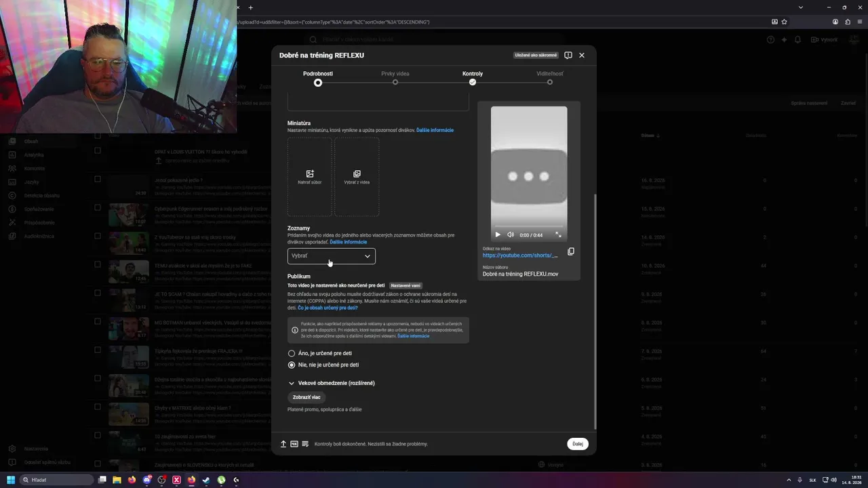Viewport: 868px width, 488px height.
Task: Click the Windows taskbar search box 'Hľadať'
Action: point(56,480)
